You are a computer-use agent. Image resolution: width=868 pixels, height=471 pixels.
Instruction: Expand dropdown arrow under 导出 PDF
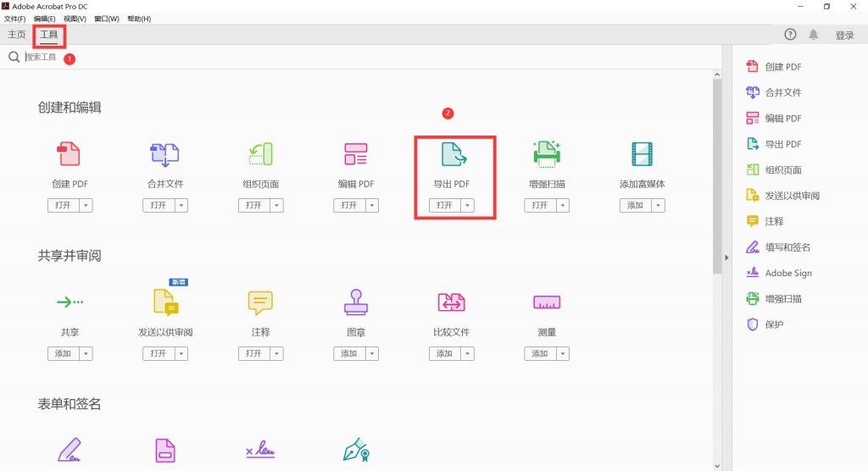pos(467,205)
